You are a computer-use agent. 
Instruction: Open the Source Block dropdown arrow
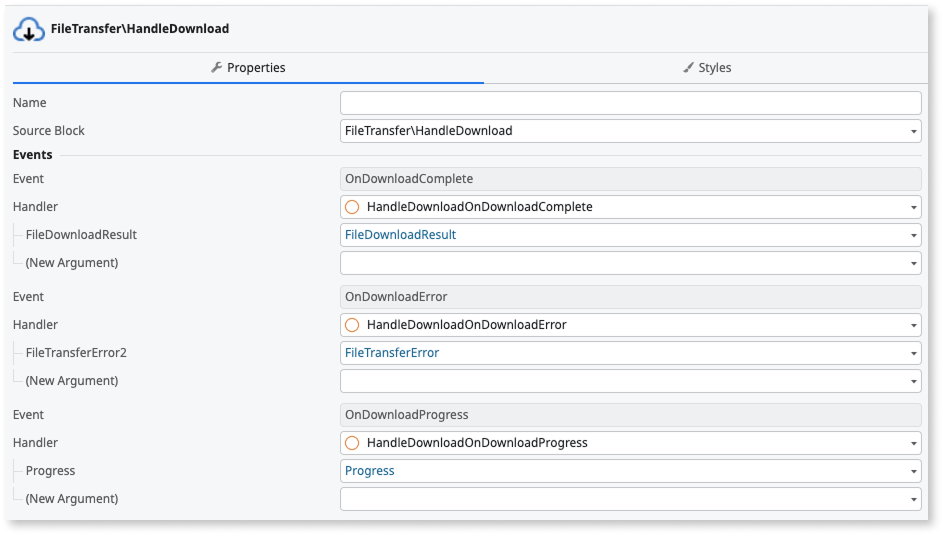pos(913,131)
